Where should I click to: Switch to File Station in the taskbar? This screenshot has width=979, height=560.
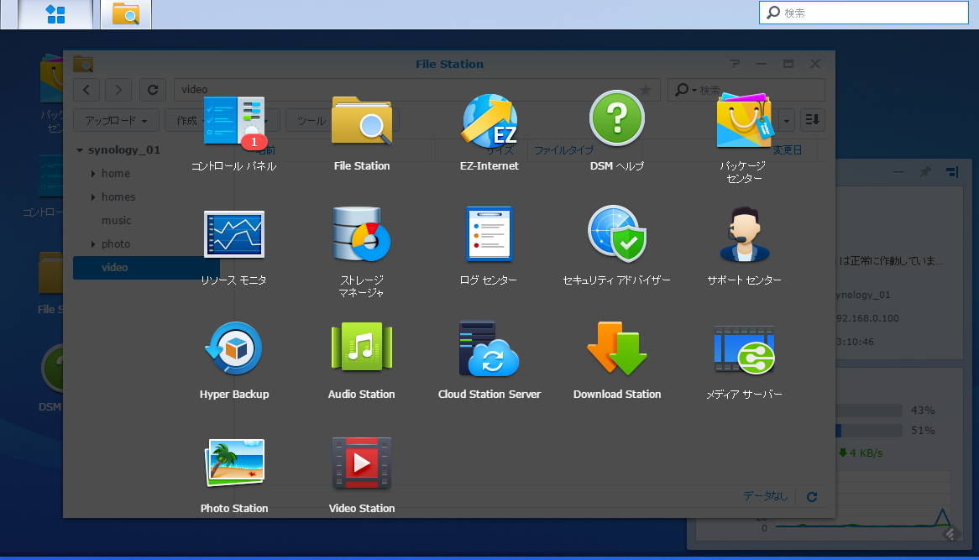[x=126, y=14]
